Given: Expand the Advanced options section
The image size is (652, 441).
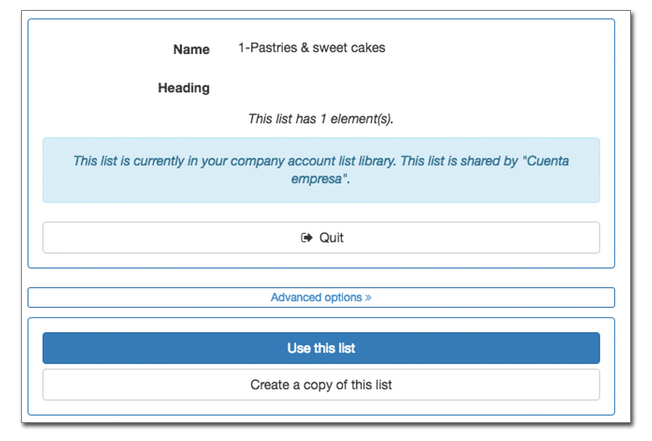Looking at the screenshot, I should coord(321,298).
